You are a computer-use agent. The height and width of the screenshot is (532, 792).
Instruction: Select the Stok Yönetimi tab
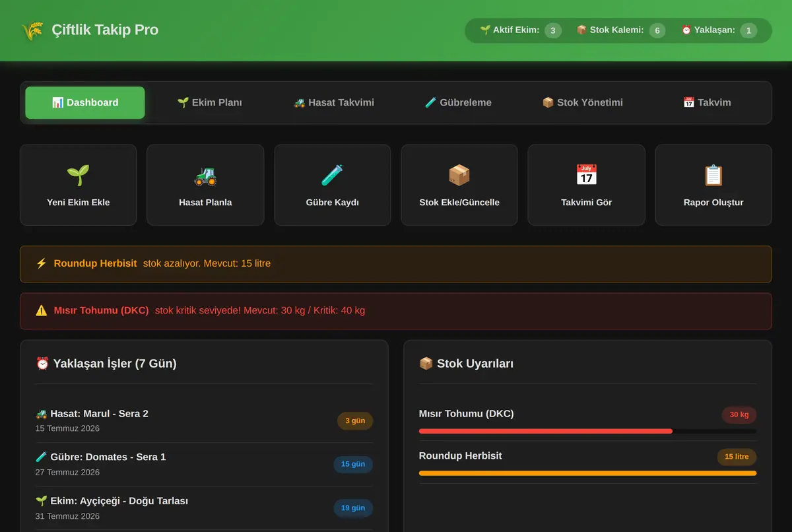(582, 102)
